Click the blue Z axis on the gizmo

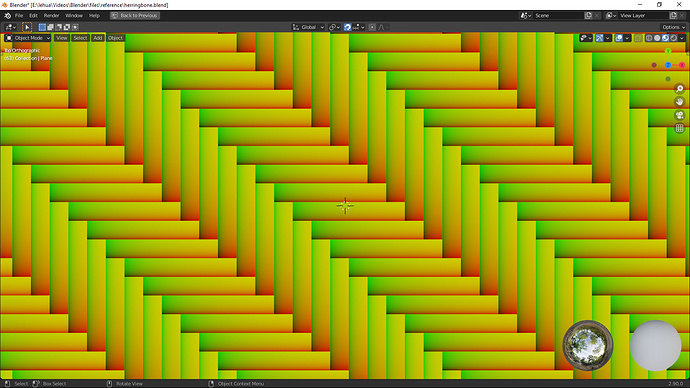pyautogui.click(x=668, y=65)
